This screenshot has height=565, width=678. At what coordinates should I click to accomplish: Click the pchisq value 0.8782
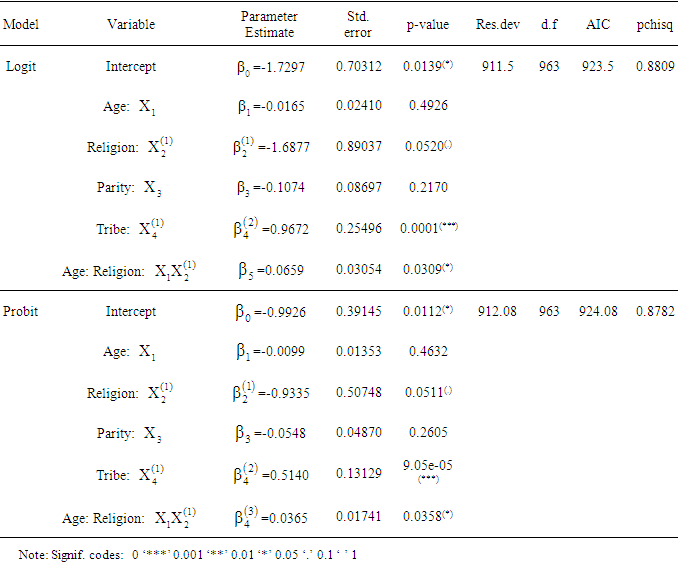[x=655, y=311]
